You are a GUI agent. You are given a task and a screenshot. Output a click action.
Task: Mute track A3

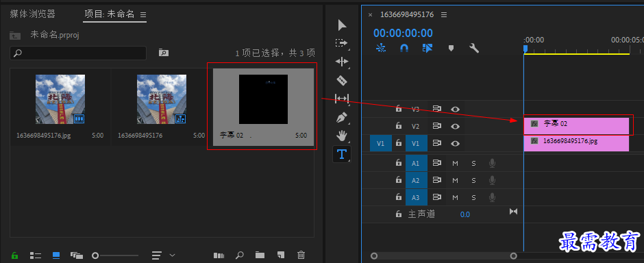click(x=455, y=197)
